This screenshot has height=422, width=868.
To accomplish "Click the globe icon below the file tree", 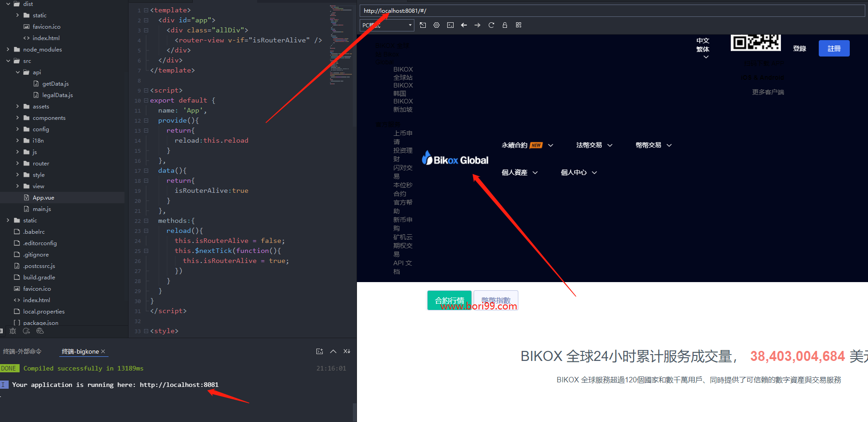I will (40, 331).
